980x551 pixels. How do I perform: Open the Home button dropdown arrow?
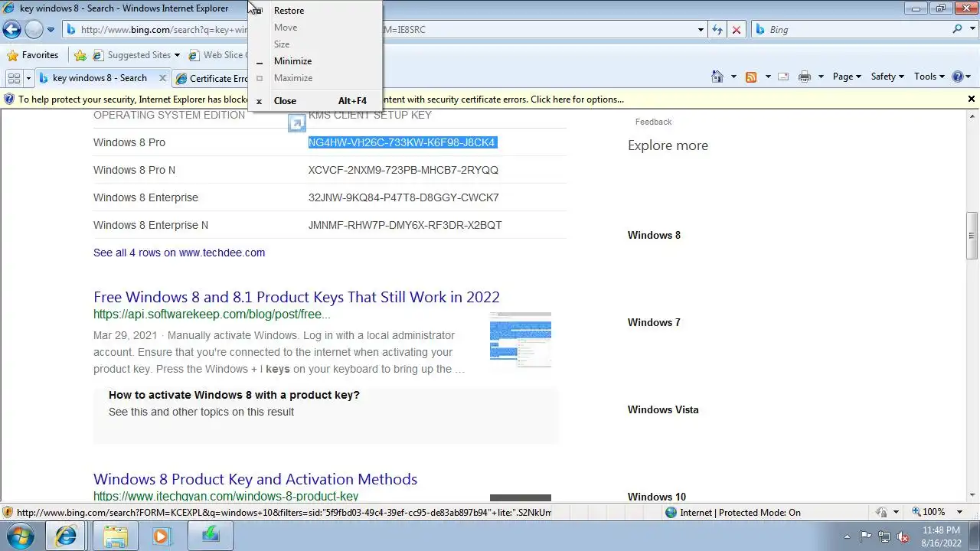733,77
